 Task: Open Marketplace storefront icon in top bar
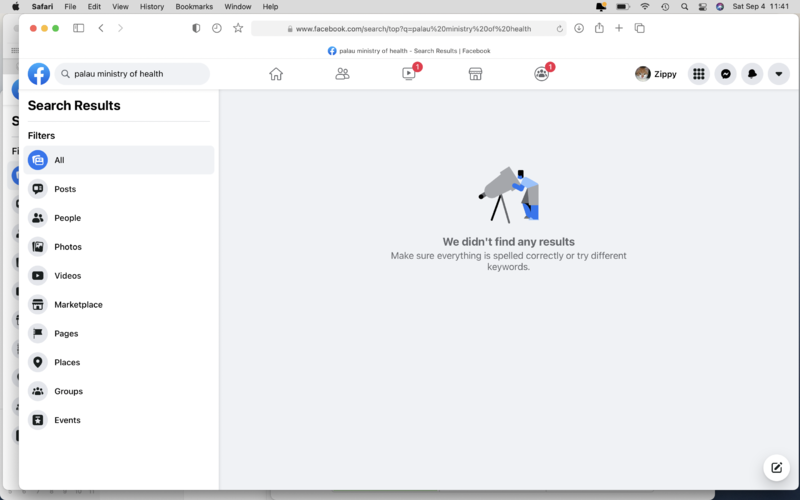click(476, 74)
